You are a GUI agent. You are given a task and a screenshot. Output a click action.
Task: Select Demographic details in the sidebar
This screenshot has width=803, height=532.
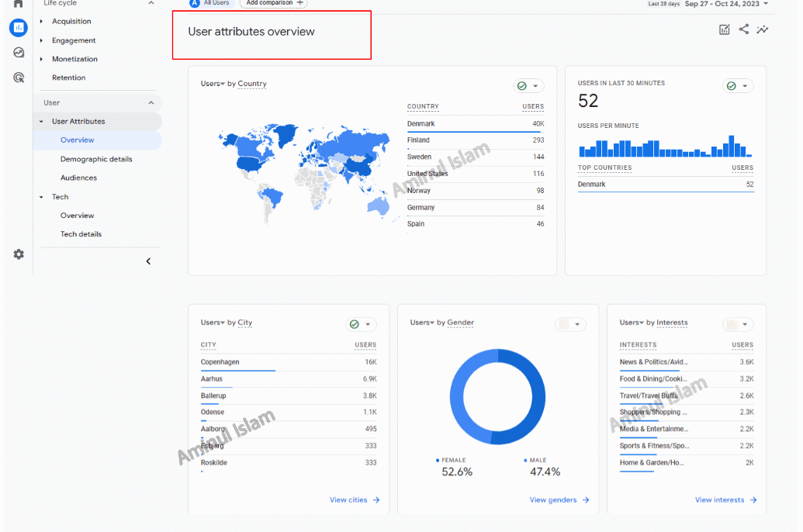click(96, 159)
